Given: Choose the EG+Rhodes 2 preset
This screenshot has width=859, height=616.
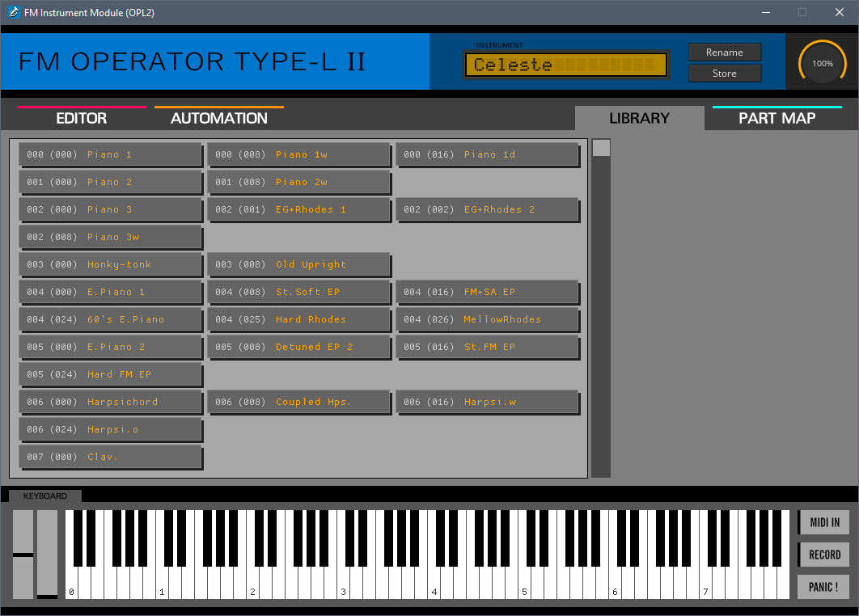Looking at the screenshot, I should [488, 209].
